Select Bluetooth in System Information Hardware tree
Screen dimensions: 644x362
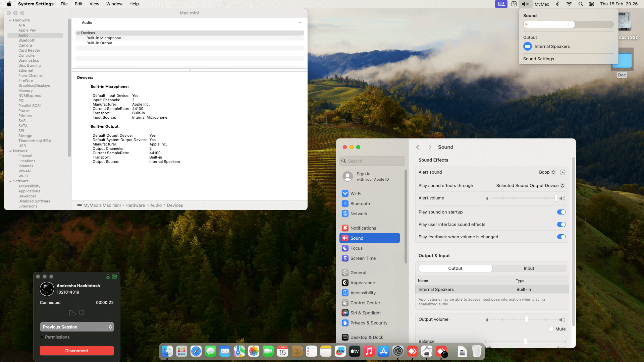pos(27,41)
